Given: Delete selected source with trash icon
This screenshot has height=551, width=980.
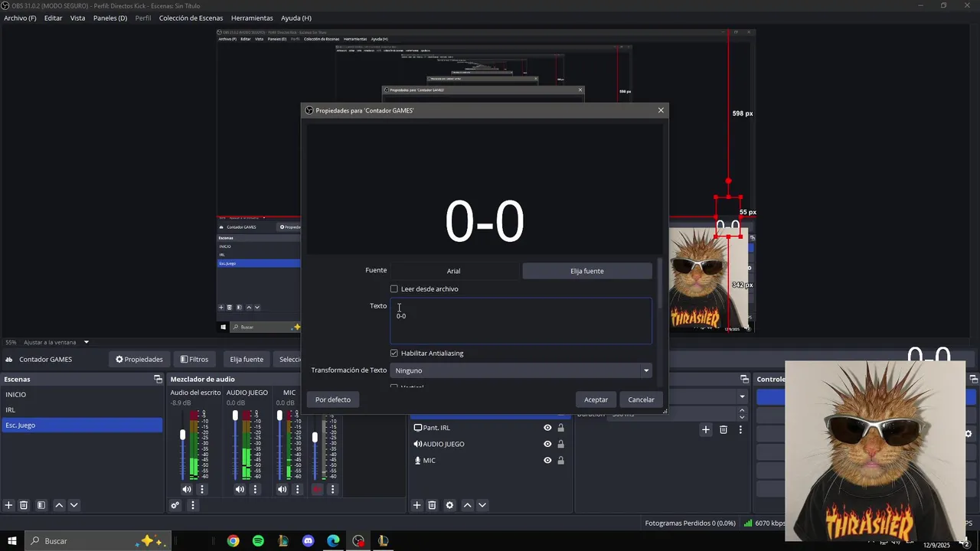Looking at the screenshot, I should pyautogui.click(x=432, y=505).
